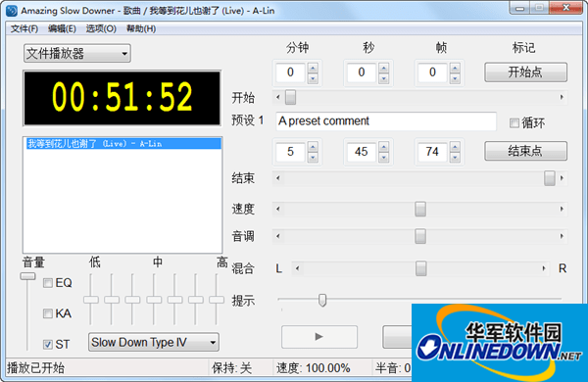Click the 速度 speed slider thumb
Viewport: 588px width, 382px height.
click(x=420, y=209)
